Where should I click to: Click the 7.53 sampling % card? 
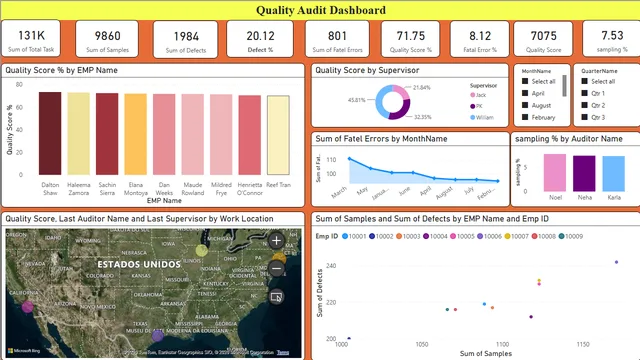pos(611,39)
